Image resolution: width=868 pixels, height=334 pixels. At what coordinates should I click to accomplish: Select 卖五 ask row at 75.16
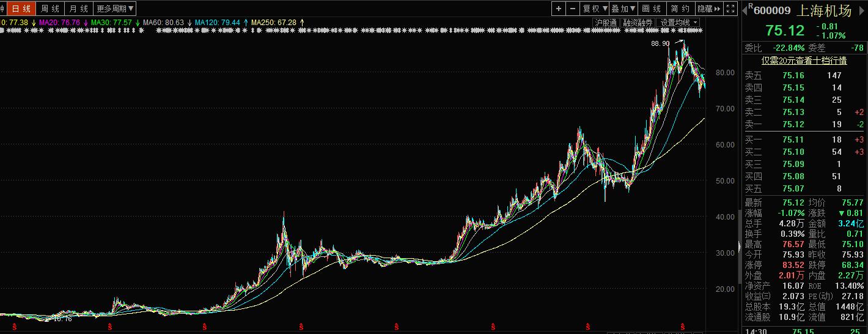point(804,75)
